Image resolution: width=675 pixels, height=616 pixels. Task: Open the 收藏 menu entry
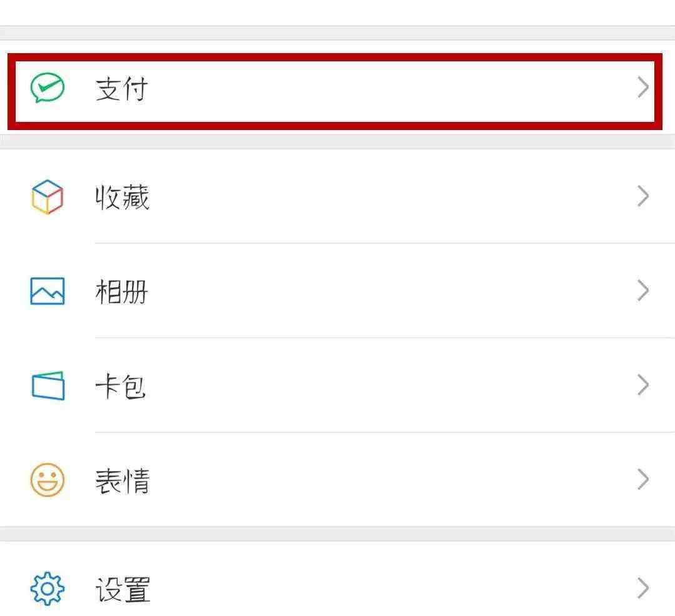122,198
